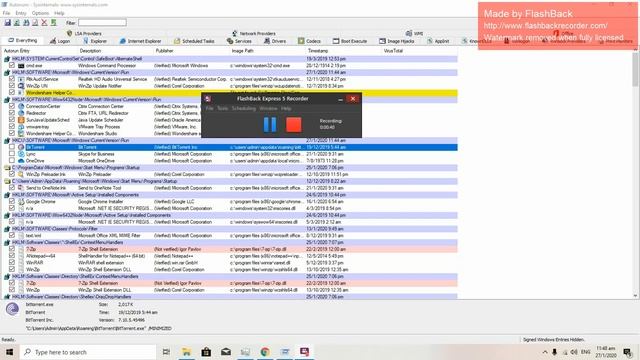Click the cmd.exe entry icon
This screenshot has height=360, width=640.
tap(21, 65)
